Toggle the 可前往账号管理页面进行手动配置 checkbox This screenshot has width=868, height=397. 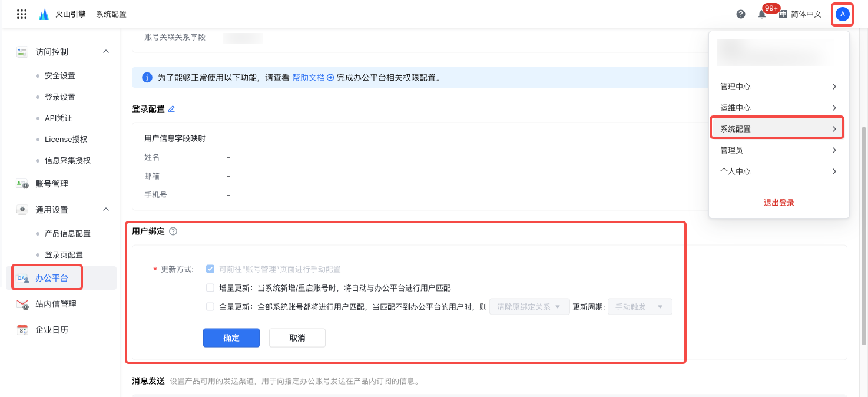(x=210, y=269)
